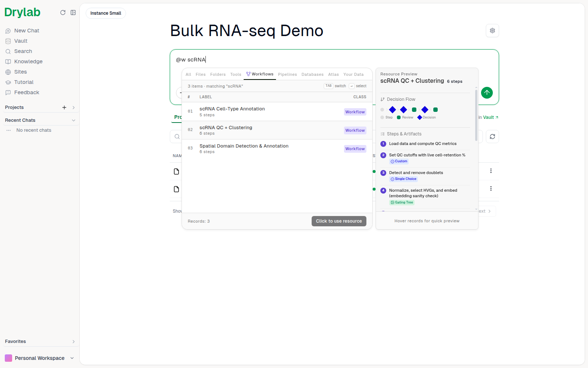
Task: Switch to the All resources tab
Action: click(x=189, y=74)
